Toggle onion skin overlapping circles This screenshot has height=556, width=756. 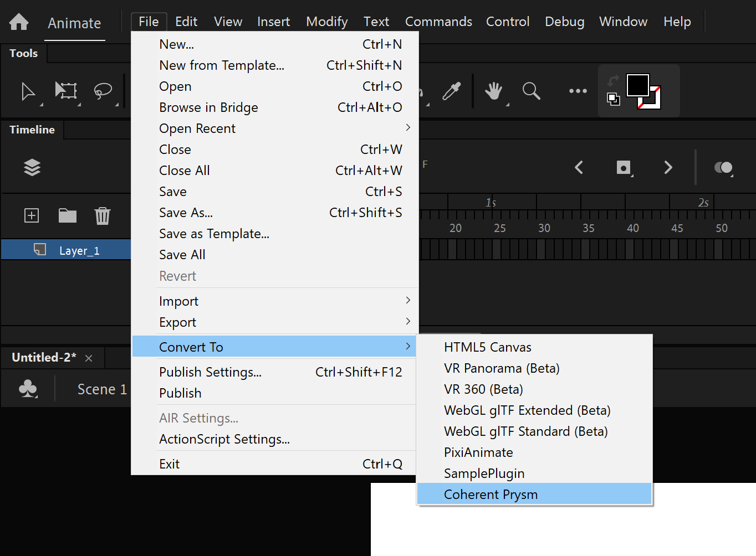[x=723, y=167]
